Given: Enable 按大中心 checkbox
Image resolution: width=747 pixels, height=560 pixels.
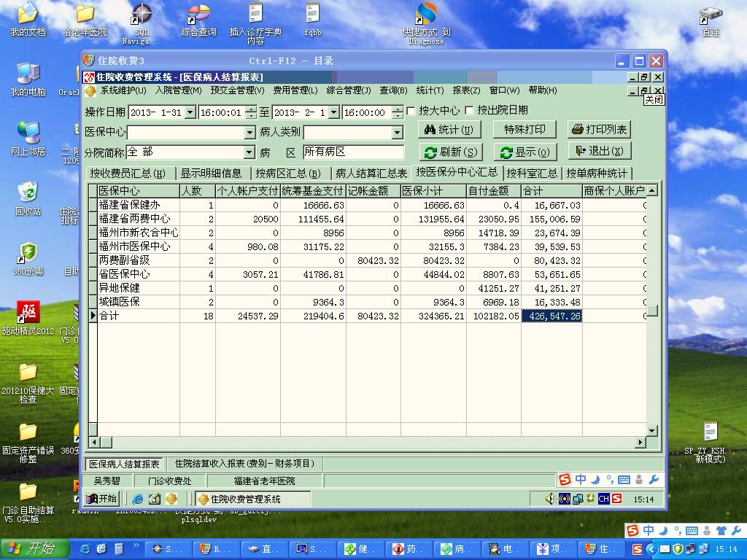Looking at the screenshot, I should tap(411, 111).
